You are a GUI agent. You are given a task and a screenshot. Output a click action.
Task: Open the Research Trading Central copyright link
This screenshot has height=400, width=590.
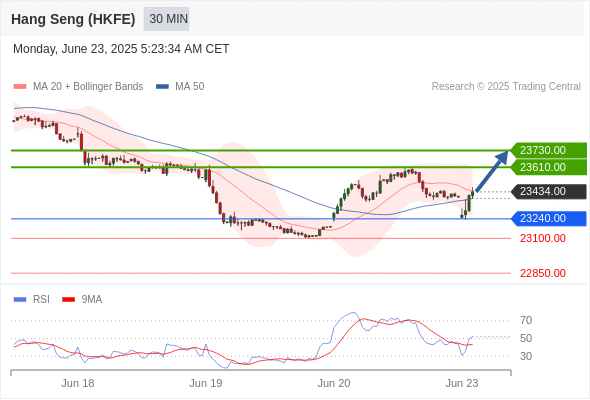pyautogui.click(x=506, y=87)
